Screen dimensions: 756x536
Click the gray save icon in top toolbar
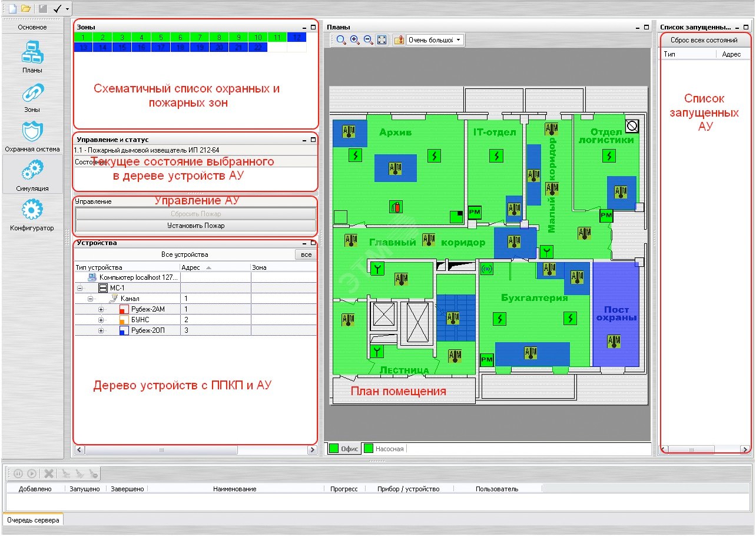(x=43, y=9)
